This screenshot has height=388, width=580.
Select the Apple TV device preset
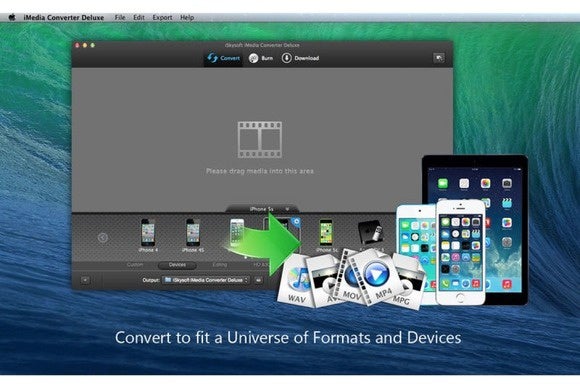point(371,233)
